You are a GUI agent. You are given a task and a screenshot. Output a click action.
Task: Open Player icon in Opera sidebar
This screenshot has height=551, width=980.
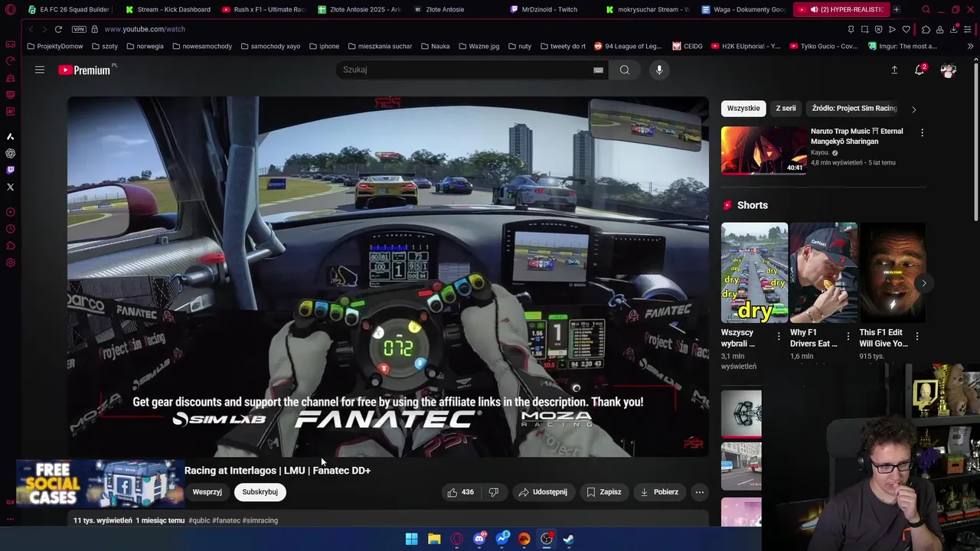coord(10,212)
